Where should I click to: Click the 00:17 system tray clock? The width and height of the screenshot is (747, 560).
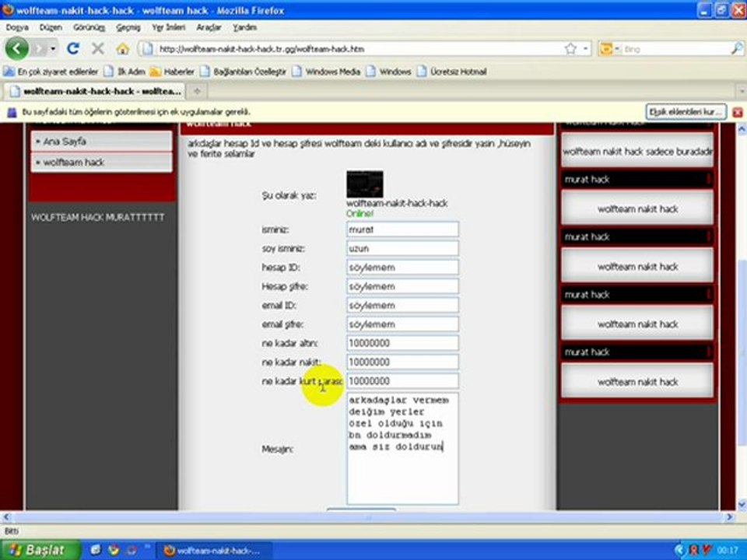pos(727,551)
